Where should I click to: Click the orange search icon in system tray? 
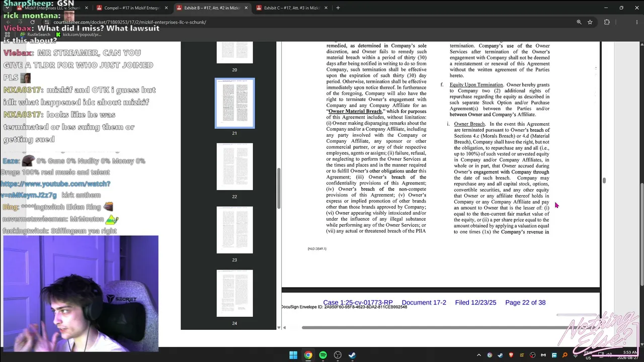click(565, 355)
